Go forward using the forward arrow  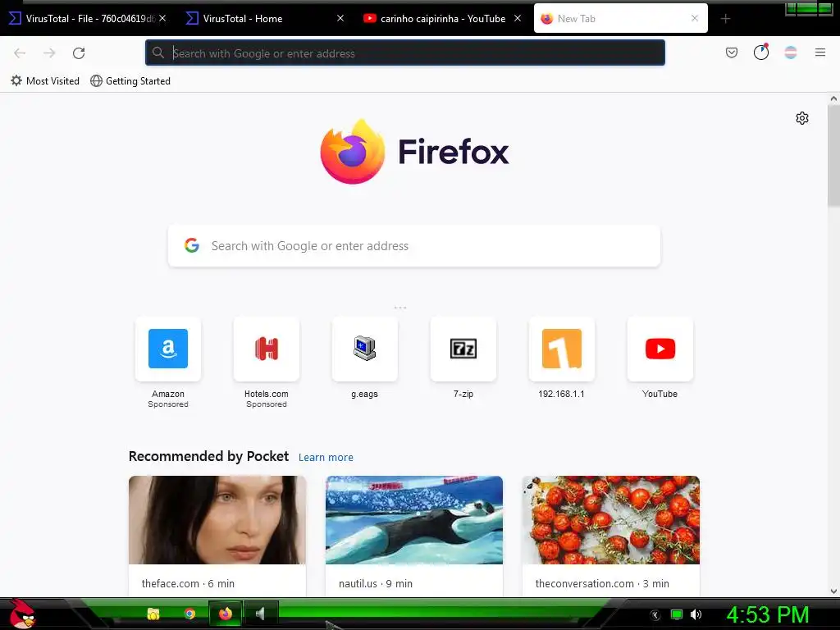tap(49, 53)
